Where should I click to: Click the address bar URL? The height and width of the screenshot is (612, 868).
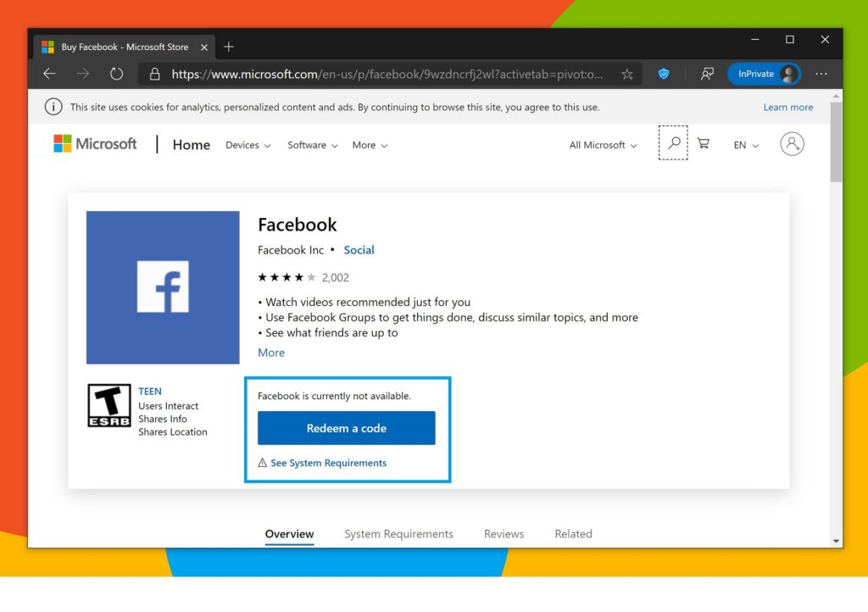[387, 74]
